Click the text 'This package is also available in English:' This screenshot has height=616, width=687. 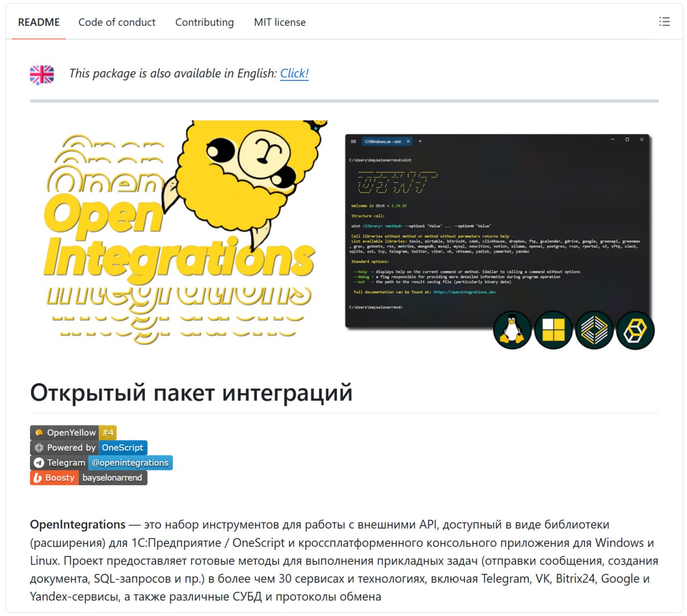pos(173,74)
